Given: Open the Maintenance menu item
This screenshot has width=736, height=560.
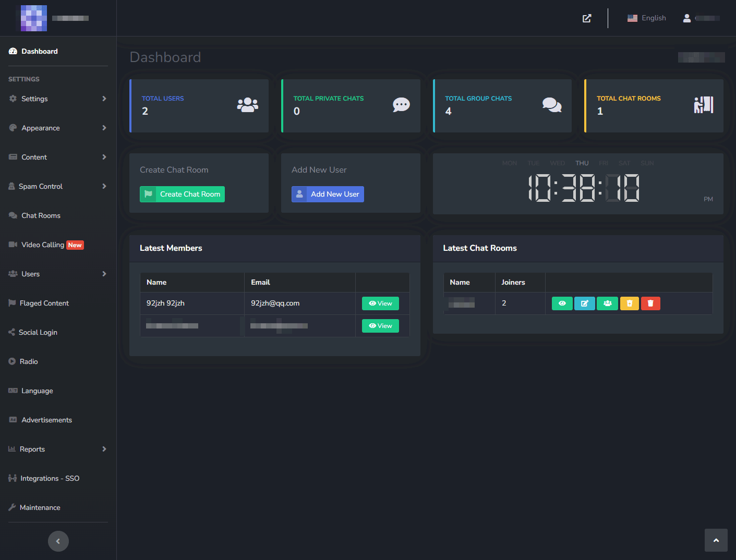Looking at the screenshot, I should point(58,507).
